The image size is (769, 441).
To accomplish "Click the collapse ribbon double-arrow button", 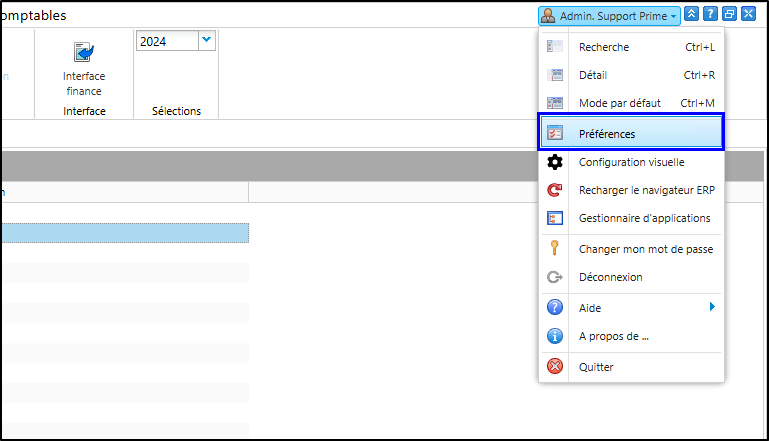I will tap(691, 14).
